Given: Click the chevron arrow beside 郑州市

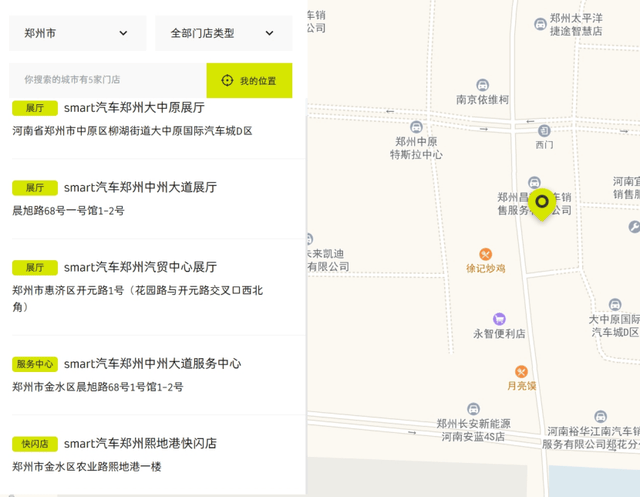Looking at the screenshot, I should coord(124,33).
